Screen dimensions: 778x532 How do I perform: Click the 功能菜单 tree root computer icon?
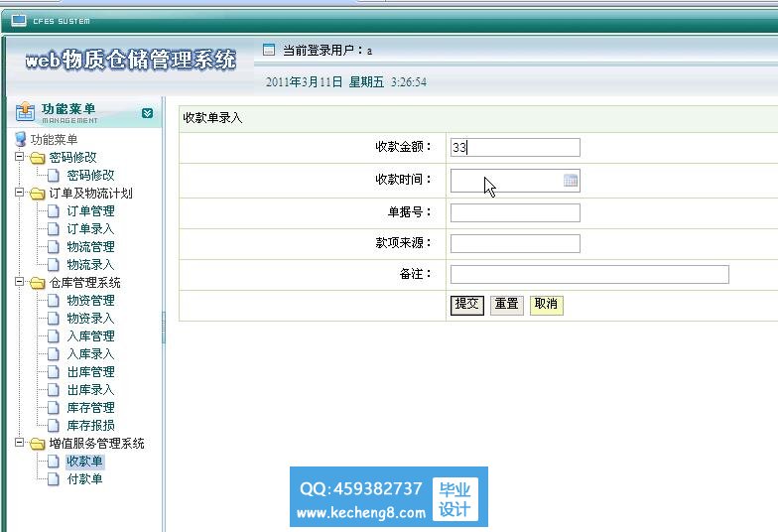pyautogui.click(x=20, y=139)
